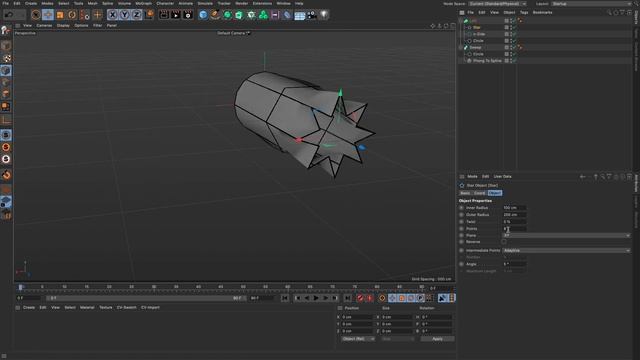
Task: Open the Plane dropdown
Action: click(566, 236)
